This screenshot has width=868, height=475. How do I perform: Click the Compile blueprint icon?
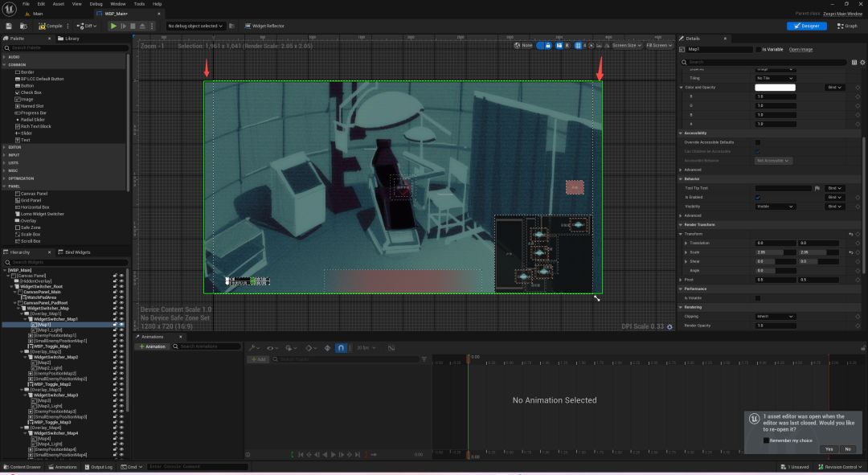(42, 26)
